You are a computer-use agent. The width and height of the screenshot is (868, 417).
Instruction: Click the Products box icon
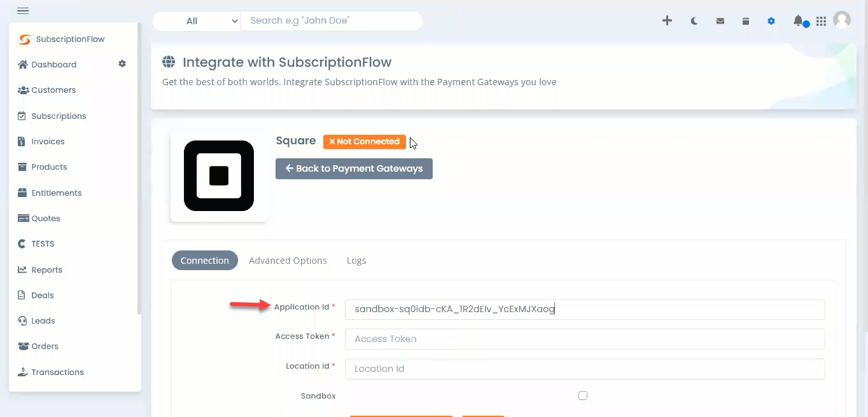(x=22, y=167)
